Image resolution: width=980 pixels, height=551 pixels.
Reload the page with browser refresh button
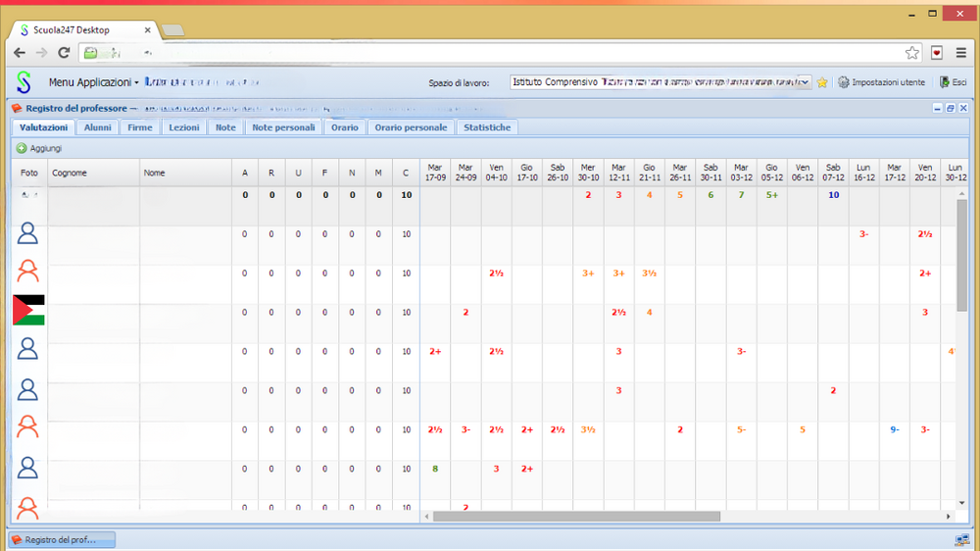pyautogui.click(x=64, y=52)
